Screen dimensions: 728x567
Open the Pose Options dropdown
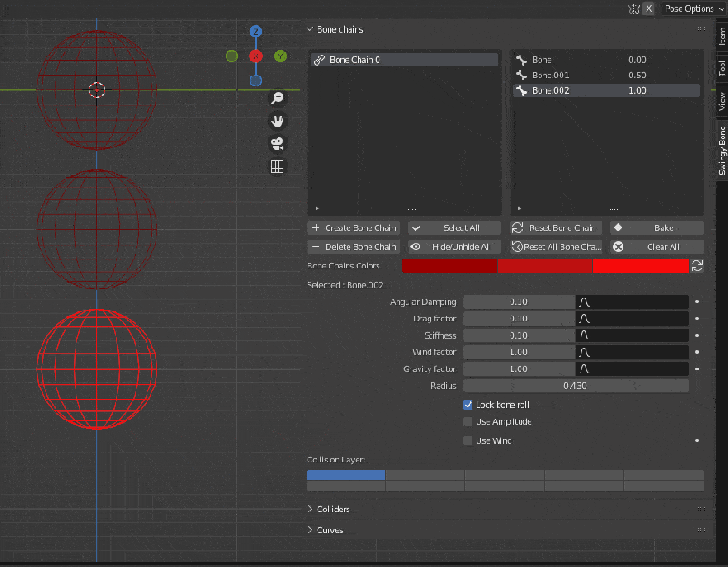tap(693, 9)
